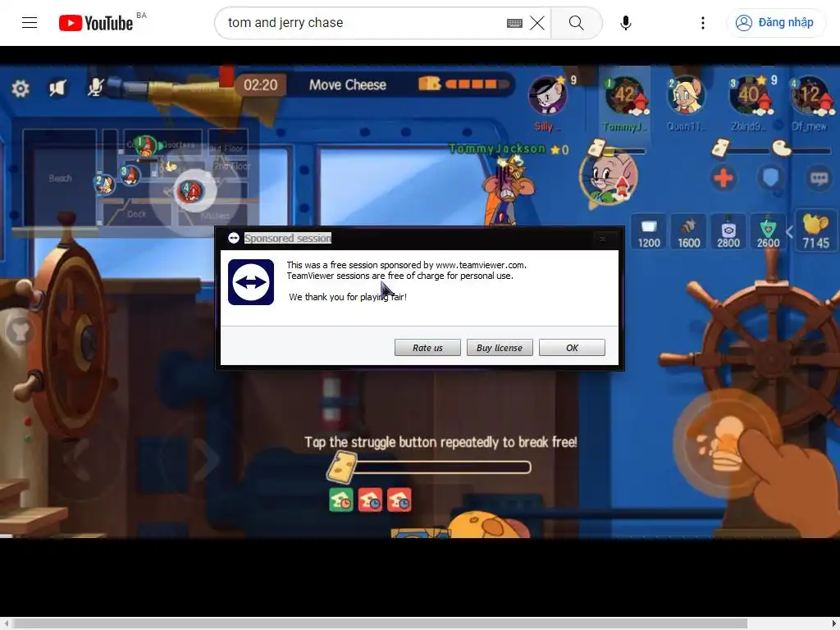This screenshot has height=630, width=840.
Task: Click Rate us in TeamViewer dialog
Action: [427, 348]
